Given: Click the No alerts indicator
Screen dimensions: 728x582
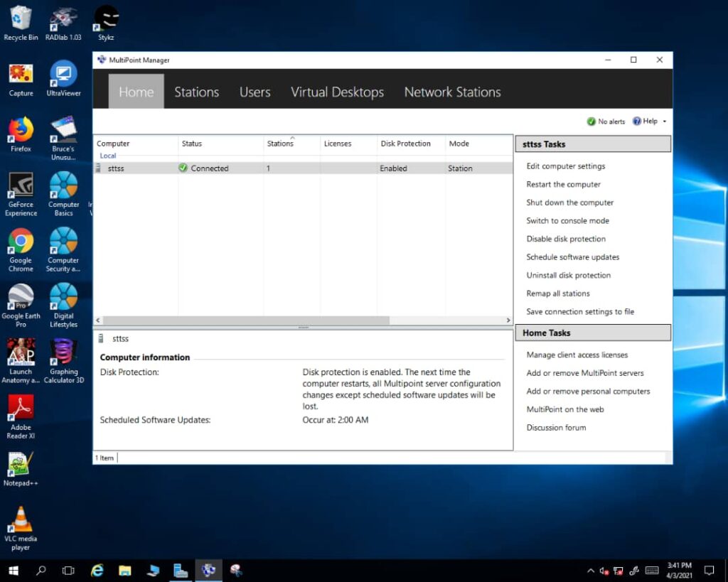Looking at the screenshot, I should coord(606,122).
